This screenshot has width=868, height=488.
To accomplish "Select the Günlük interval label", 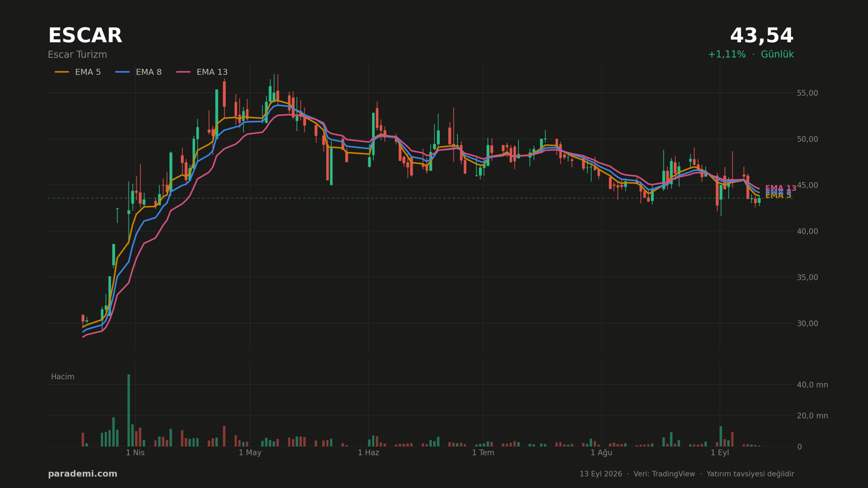I will click(x=777, y=55).
